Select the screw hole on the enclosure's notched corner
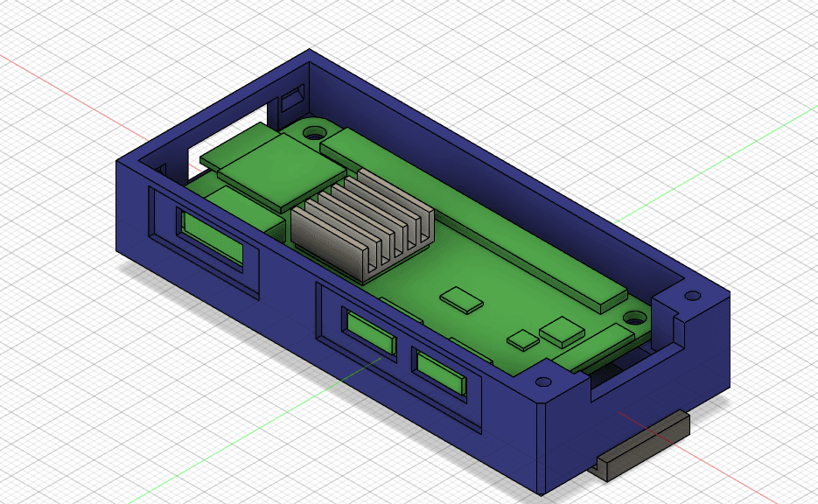The image size is (818, 504). (693, 296)
